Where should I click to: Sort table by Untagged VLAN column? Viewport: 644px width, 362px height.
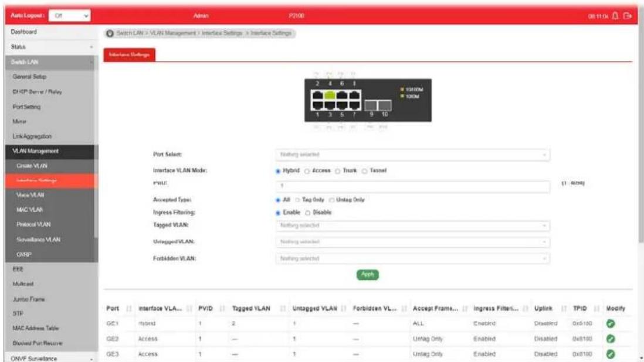tap(343, 308)
